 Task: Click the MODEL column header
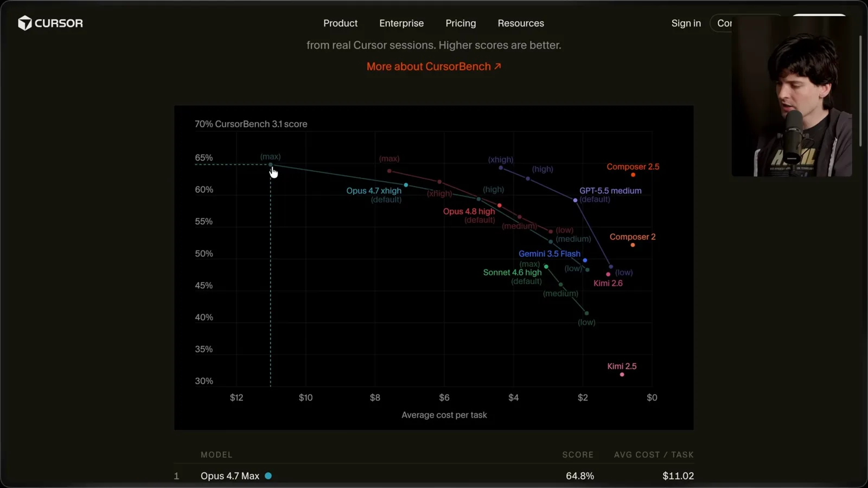tap(216, 455)
